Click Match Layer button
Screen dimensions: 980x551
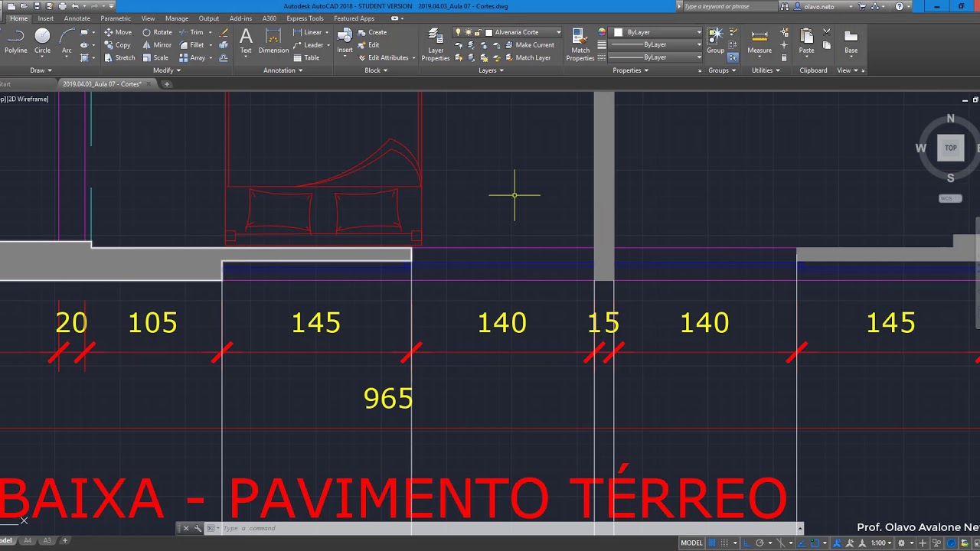(x=527, y=57)
